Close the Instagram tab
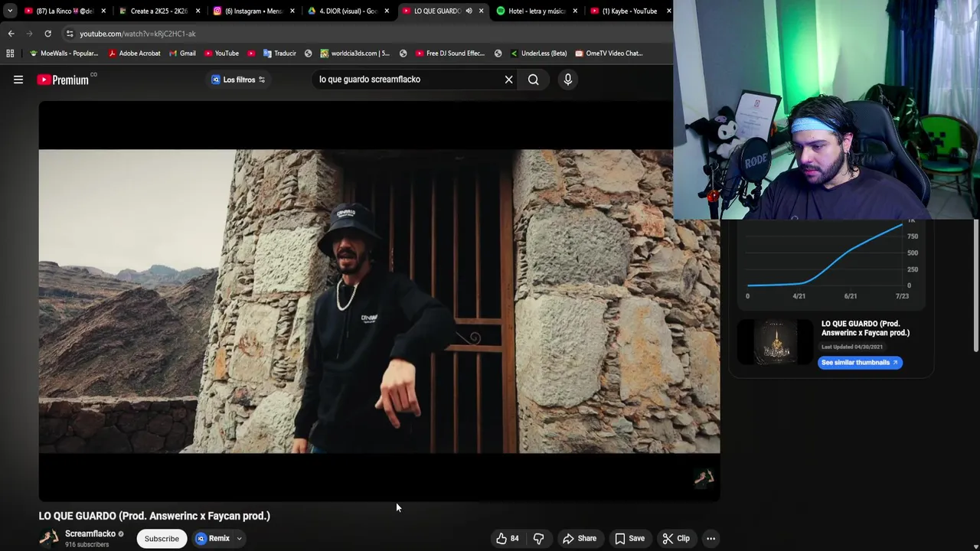The width and height of the screenshot is (980, 551). pos(292,11)
